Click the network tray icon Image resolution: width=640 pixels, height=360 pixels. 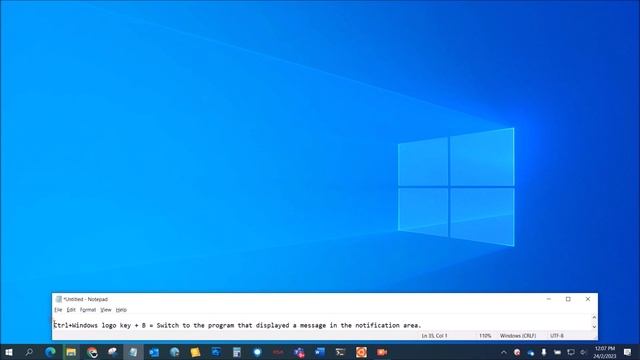pos(571,352)
